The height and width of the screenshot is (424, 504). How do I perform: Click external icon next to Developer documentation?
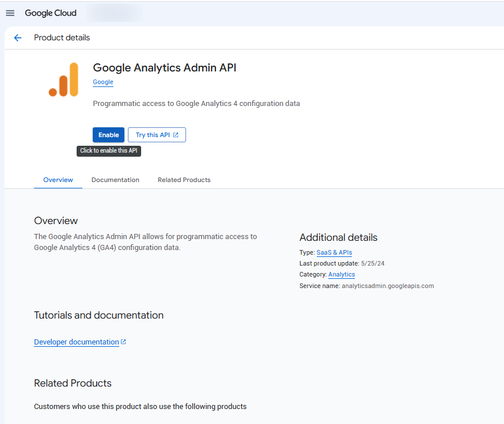[123, 342]
